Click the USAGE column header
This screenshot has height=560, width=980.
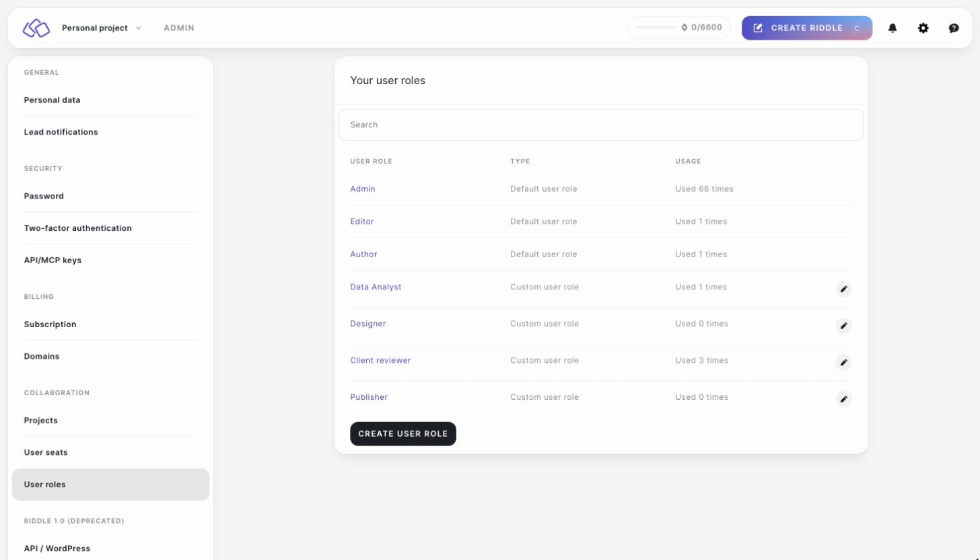point(688,162)
